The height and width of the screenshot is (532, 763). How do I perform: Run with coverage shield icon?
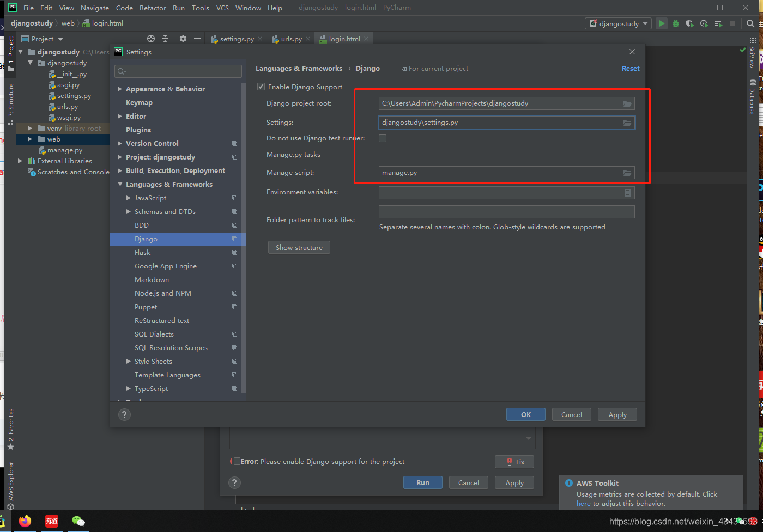690,23
